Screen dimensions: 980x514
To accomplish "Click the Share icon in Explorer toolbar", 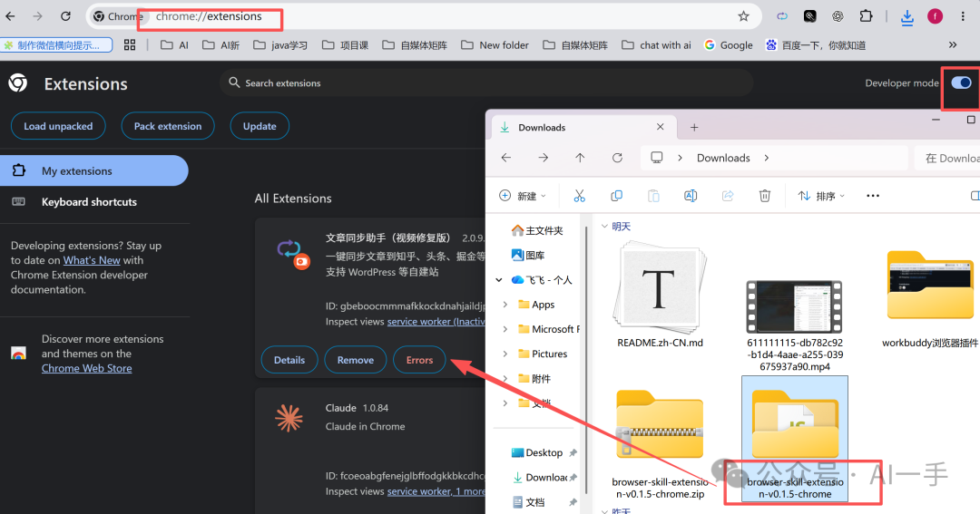I will (x=728, y=196).
